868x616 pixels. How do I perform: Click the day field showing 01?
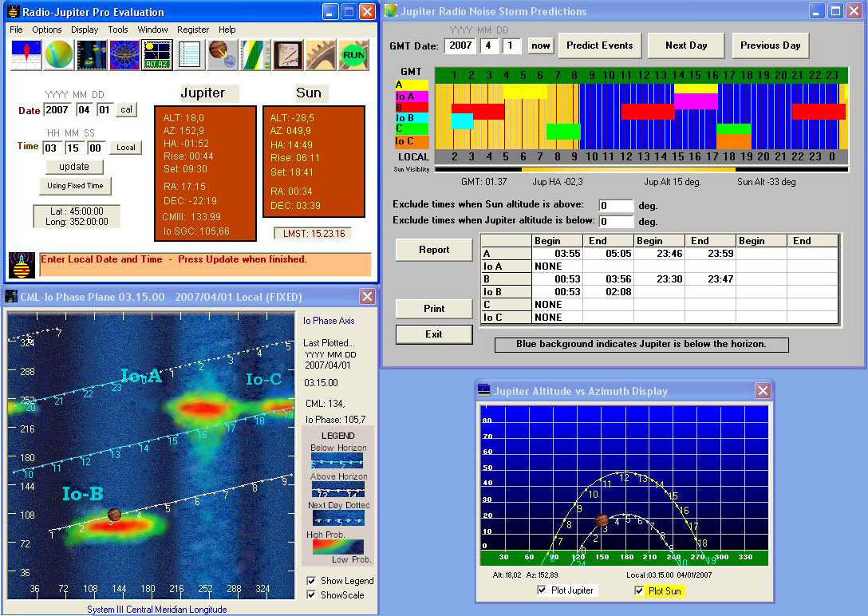pyautogui.click(x=105, y=109)
